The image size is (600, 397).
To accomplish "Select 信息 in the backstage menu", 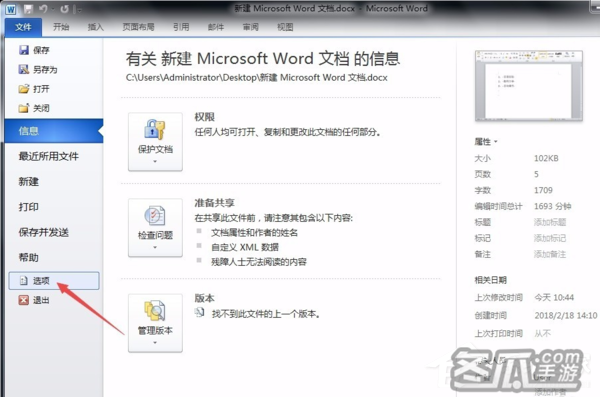I will [x=54, y=131].
